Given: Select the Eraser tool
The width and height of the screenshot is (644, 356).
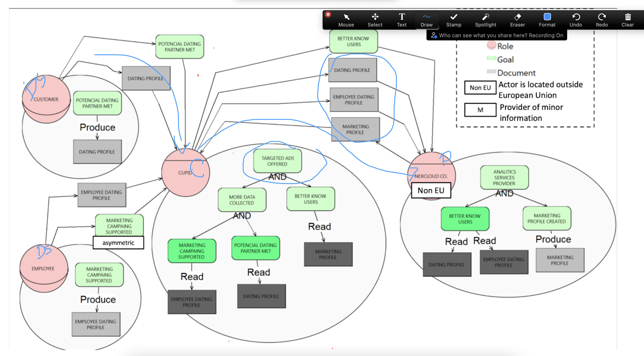Looking at the screenshot, I should (x=517, y=20).
